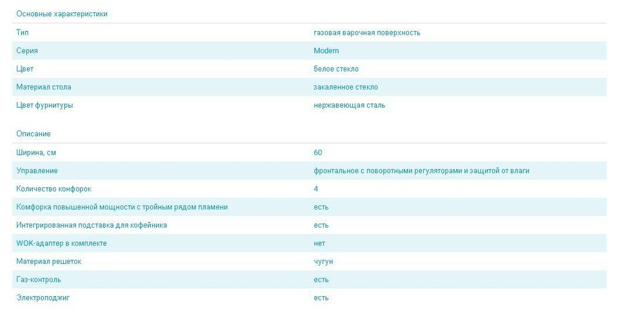Click the 'нет' value for WOK-адаптер
Screen dimensions: 644x316
click(x=319, y=243)
